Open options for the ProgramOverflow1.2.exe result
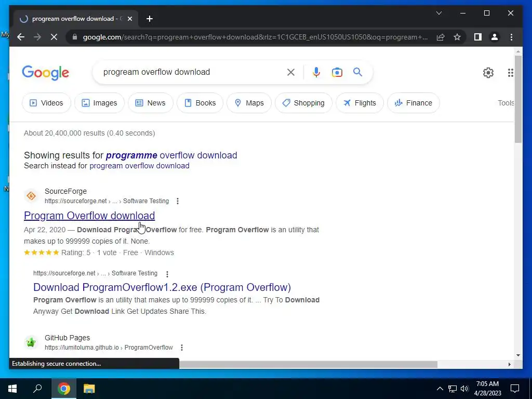Image resolution: width=532 pixels, height=399 pixels. pyautogui.click(x=167, y=273)
